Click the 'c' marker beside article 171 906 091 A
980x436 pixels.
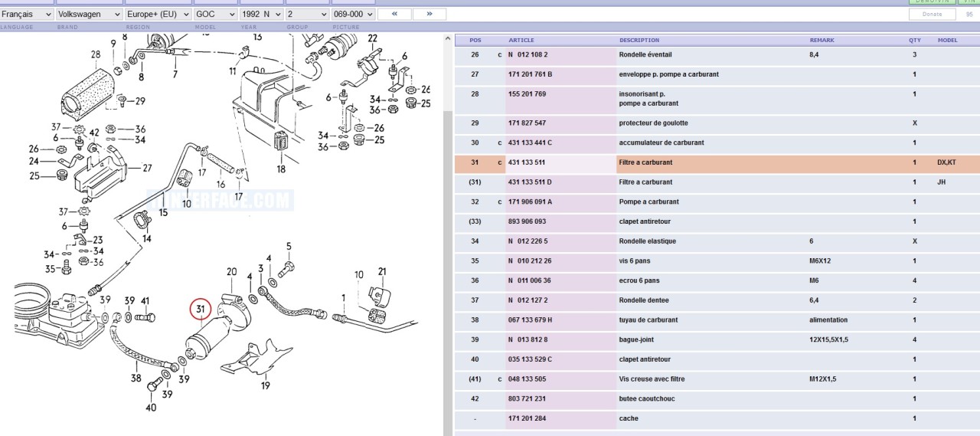pos(499,202)
